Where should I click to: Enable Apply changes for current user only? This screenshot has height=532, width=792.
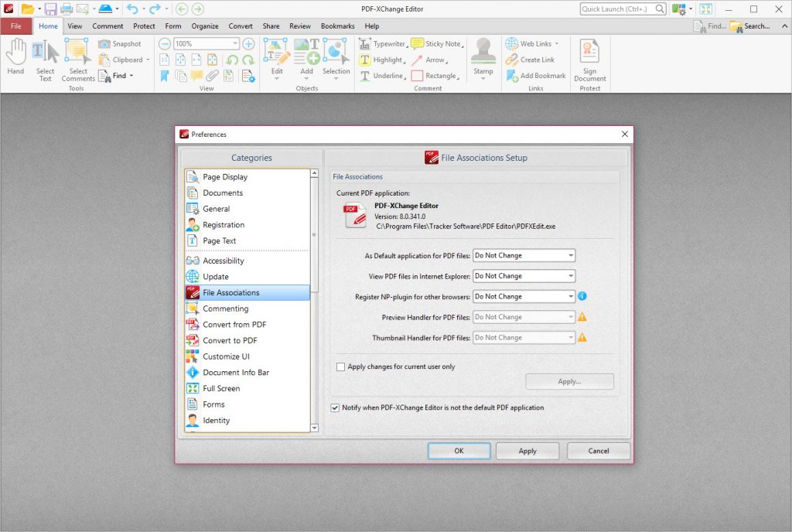coord(340,367)
